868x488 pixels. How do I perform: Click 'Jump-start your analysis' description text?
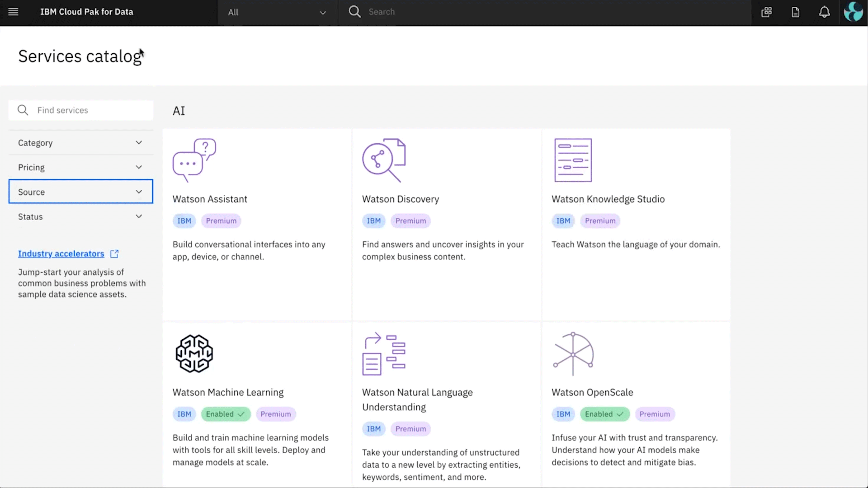[x=82, y=283]
